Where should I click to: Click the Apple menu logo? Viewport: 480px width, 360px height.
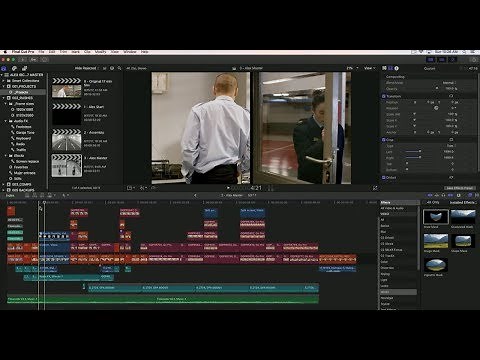tap(5, 52)
